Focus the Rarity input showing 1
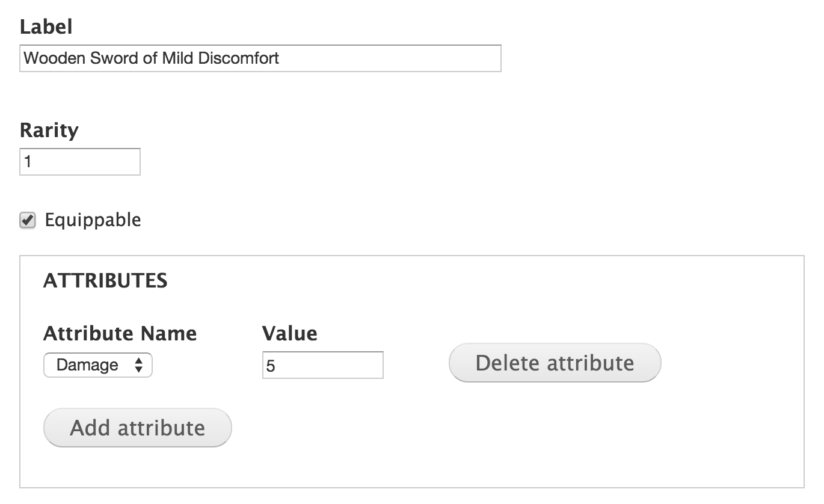The image size is (824, 504). 79,161
